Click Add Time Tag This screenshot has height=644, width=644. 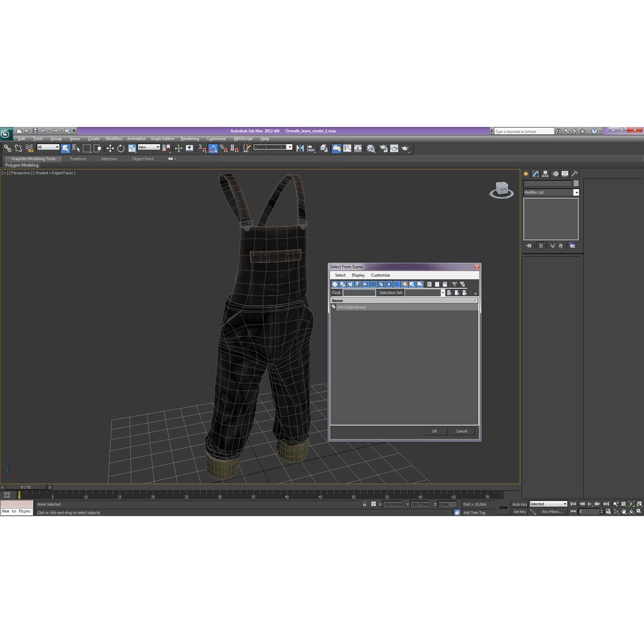click(474, 513)
